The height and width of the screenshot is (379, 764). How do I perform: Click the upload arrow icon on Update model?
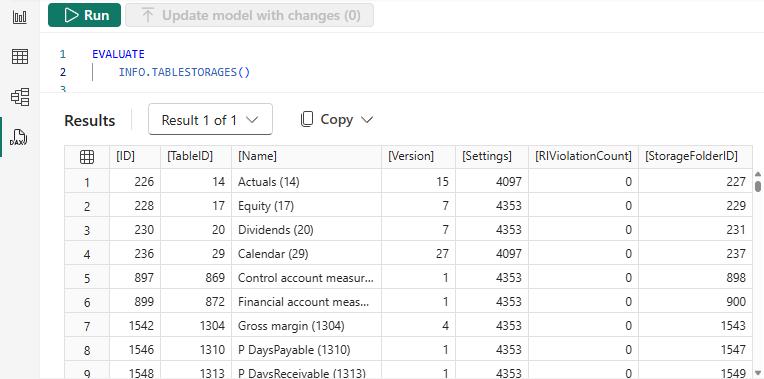148,15
